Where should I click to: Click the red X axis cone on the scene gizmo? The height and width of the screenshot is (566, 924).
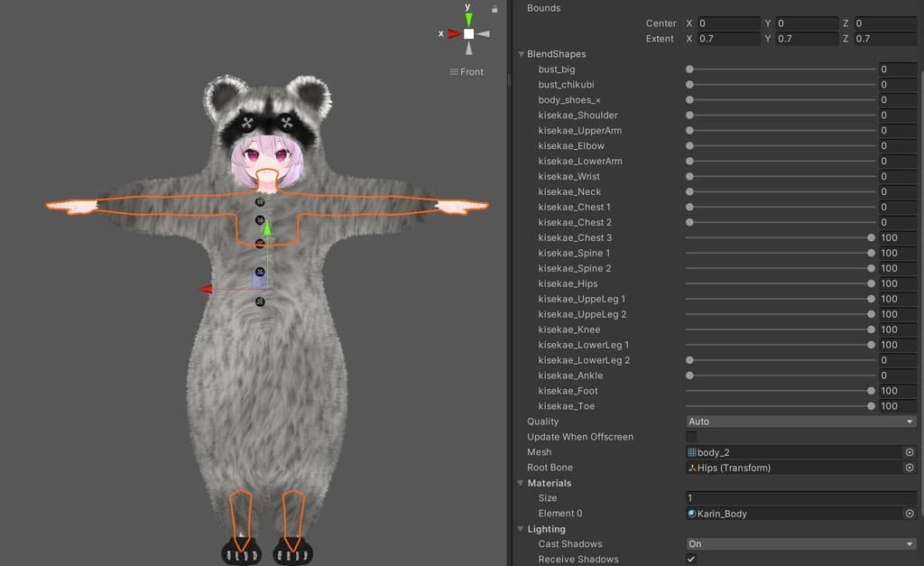[x=453, y=33]
